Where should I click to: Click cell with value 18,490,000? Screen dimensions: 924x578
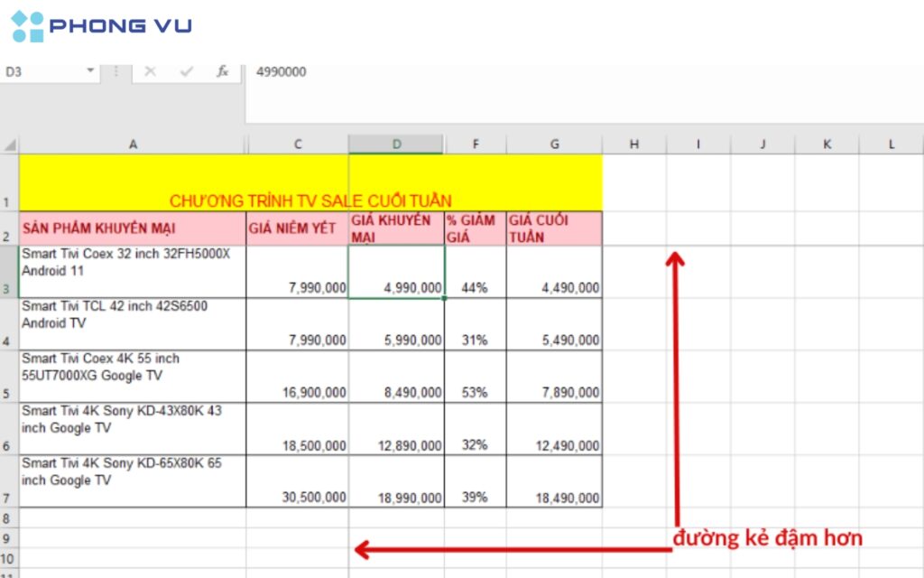pos(555,481)
